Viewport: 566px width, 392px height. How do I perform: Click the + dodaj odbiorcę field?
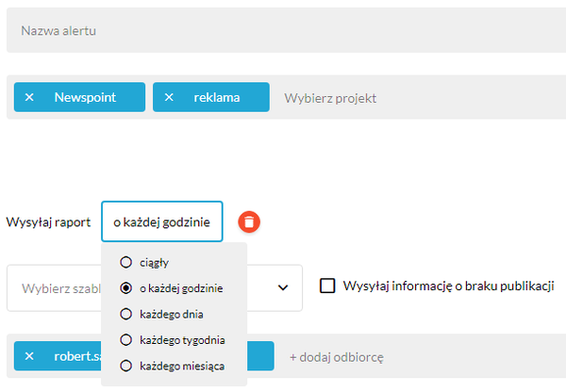(x=337, y=357)
